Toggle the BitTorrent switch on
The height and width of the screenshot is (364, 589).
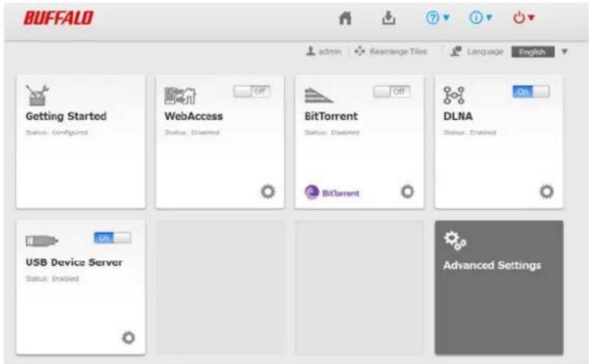click(391, 91)
